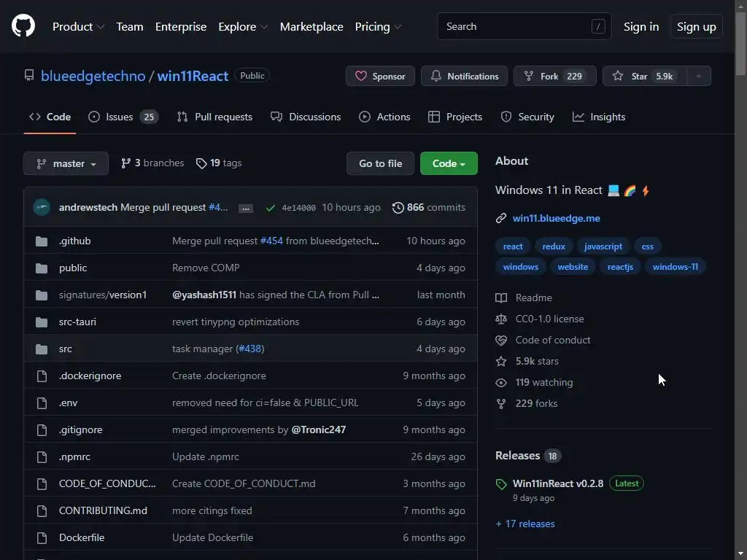
Task: Click andrewstech's avatar in commit row
Action: [x=42, y=207]
